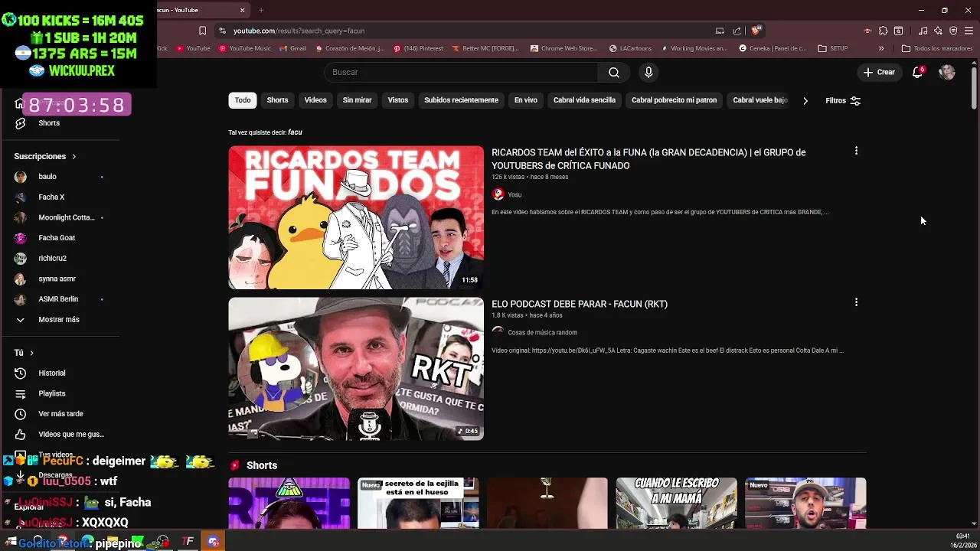The height and width of the screenshot is (551, 980).
Task: Open the RICARDOS TEAM video title
Action: pos(648,158)
